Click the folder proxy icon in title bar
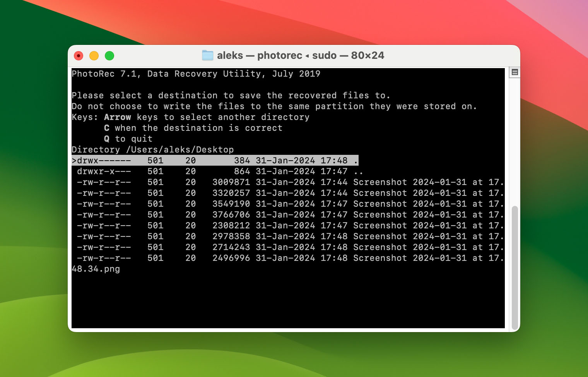This screenshot has width=588, height=377. [208, 55]
